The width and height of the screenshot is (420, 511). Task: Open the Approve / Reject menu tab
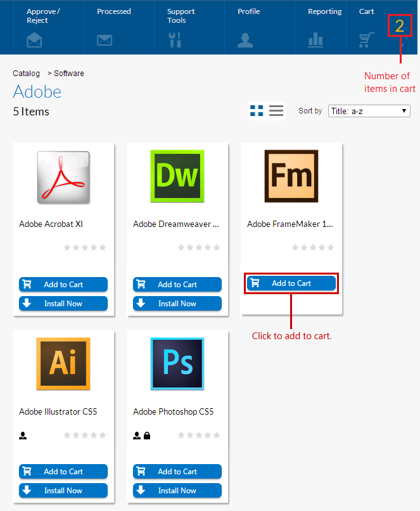pyautogui.click(x=43, y=16)
